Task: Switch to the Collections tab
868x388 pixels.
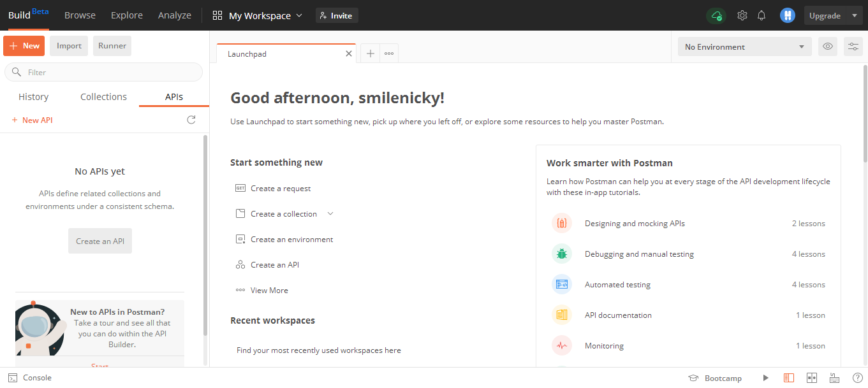Action: pos(103,97)
